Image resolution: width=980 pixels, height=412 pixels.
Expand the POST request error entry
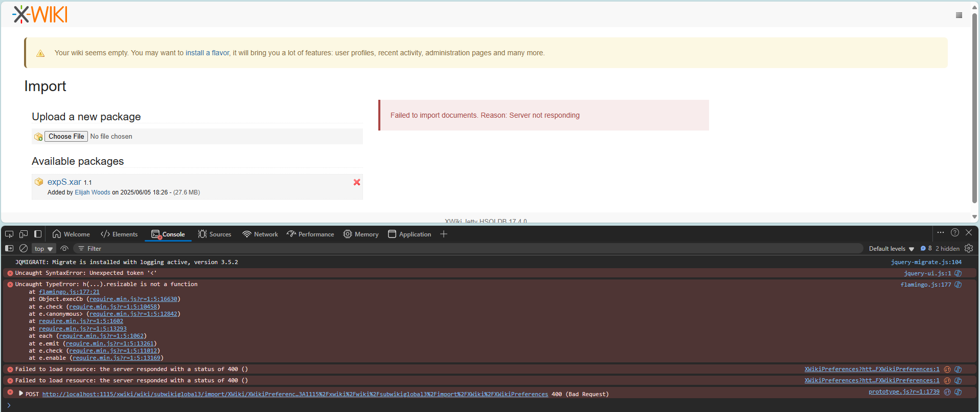(21, 393)
